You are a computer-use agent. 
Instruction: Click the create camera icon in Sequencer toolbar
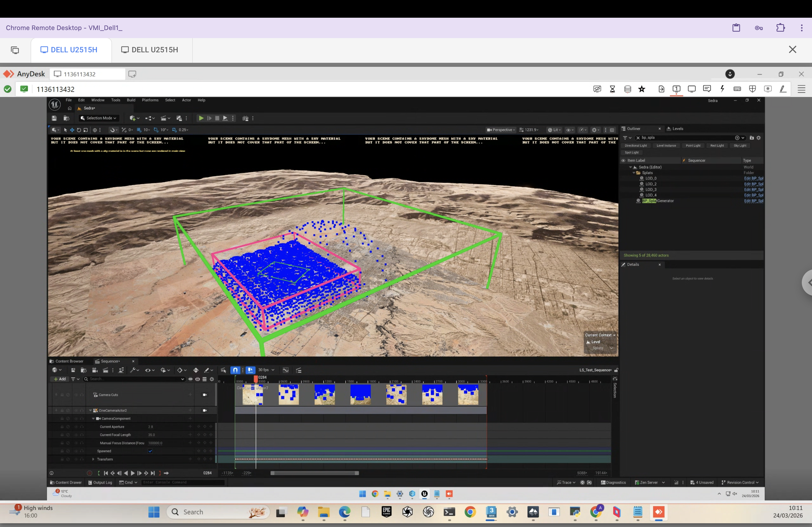coord(95,370)
